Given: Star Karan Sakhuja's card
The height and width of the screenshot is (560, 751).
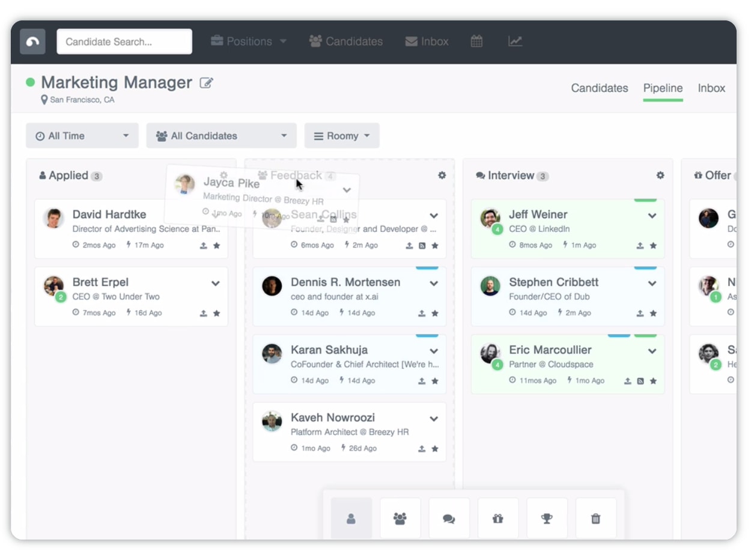Looking at the screenshot, I should tap(435, 381).
